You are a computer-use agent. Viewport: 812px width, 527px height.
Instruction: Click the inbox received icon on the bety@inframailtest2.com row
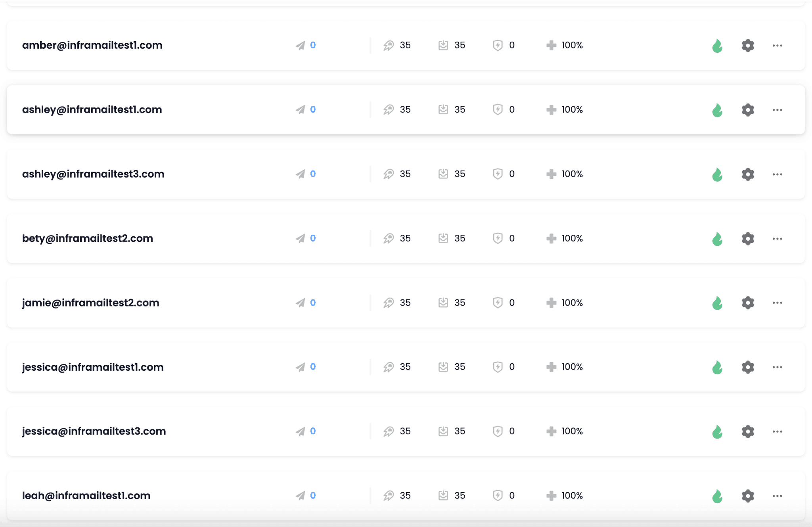click(x=443, y=238)
